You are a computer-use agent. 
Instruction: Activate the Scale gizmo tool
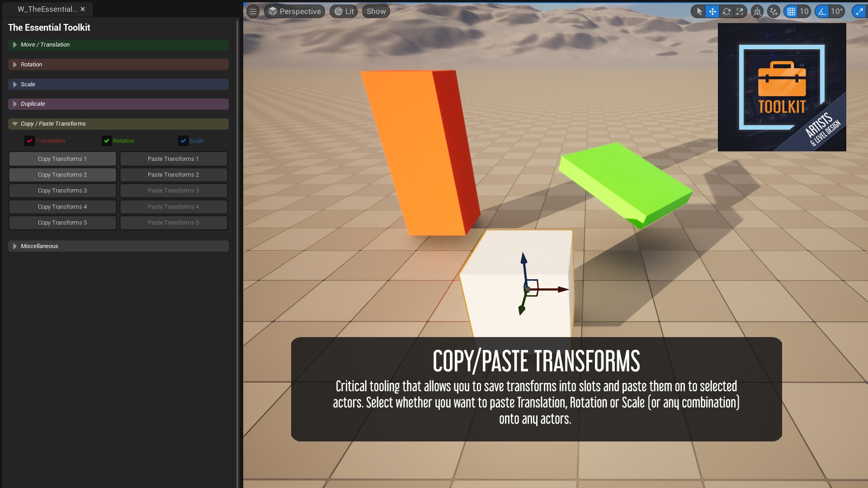tap(740, 11)
